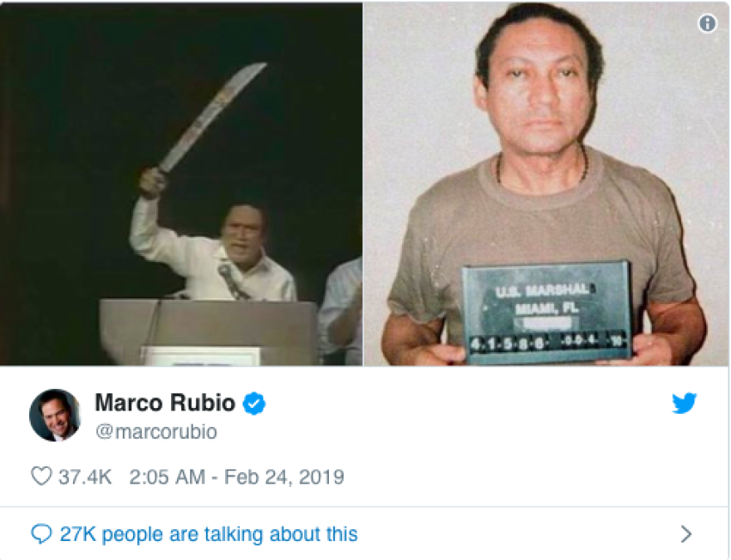Open the Marco Rubio display name

coord(165,402)
